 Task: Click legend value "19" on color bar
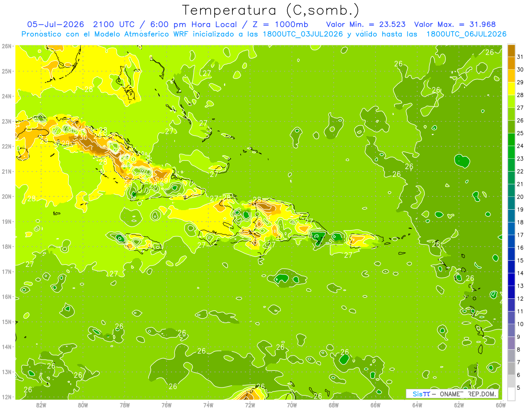(520, 210)
